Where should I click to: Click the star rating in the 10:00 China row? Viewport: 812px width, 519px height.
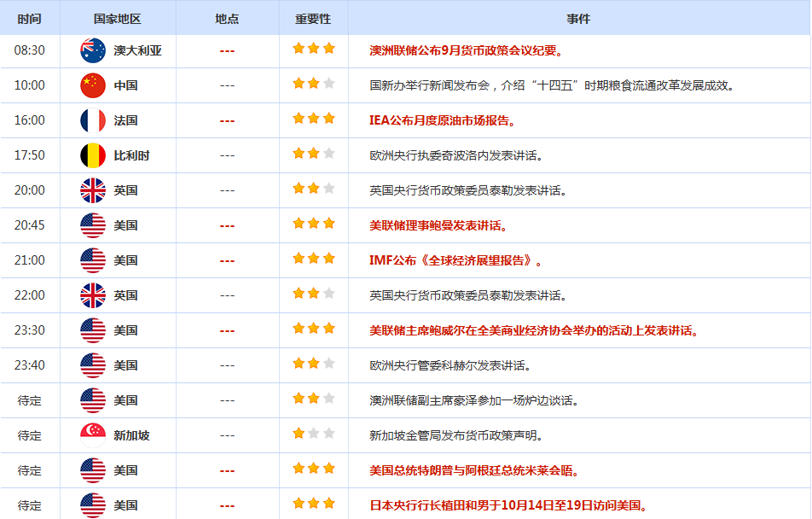point(314,84)
